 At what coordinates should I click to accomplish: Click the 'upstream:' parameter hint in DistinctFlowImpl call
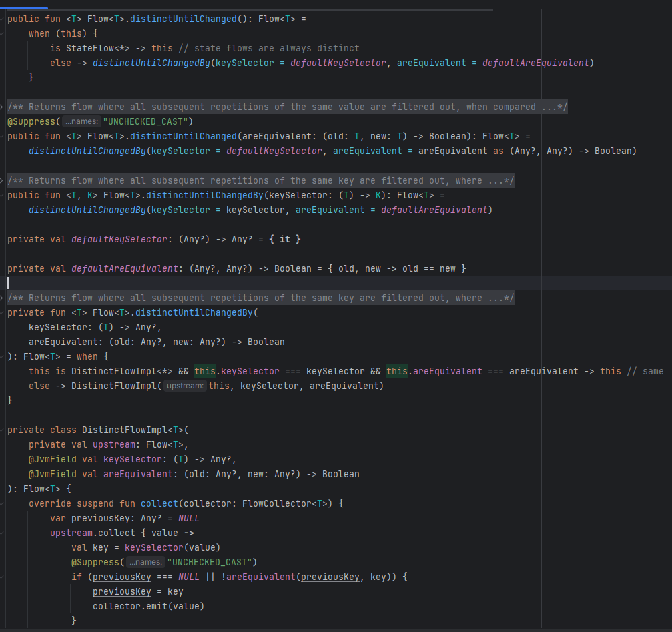[185, 386]
